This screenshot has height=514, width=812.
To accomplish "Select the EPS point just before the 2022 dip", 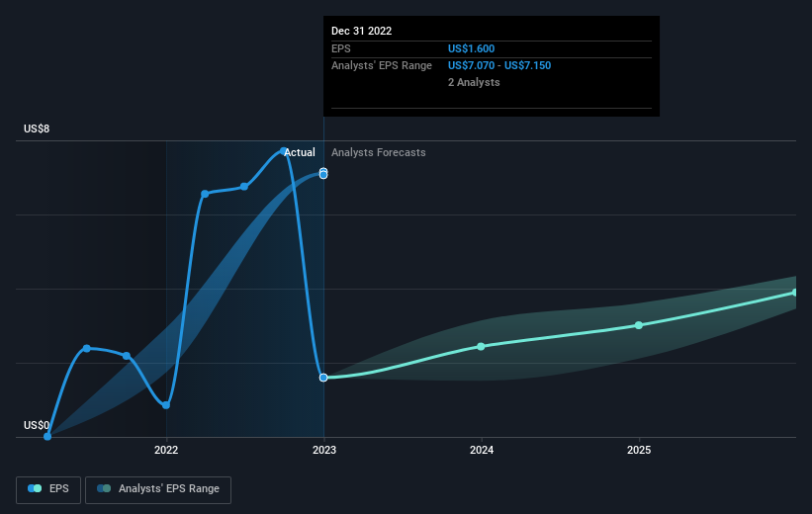I will (127, 356).
